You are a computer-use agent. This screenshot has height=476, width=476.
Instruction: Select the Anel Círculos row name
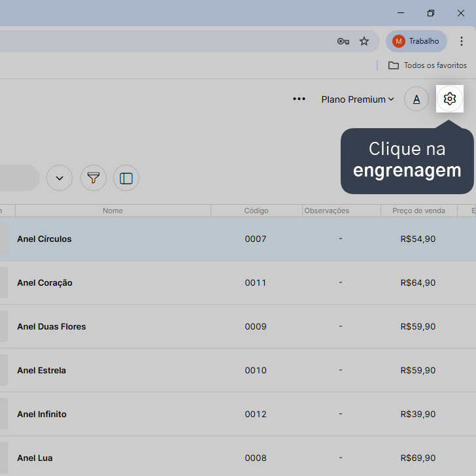(44, 239)
